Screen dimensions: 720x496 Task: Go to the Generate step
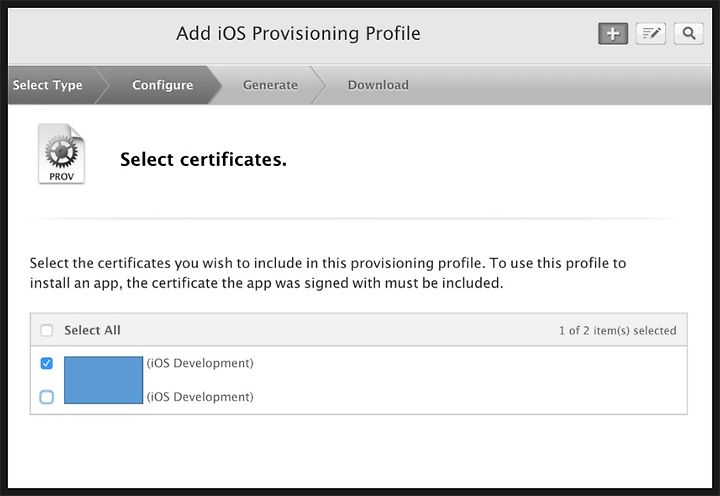point(270,85)
